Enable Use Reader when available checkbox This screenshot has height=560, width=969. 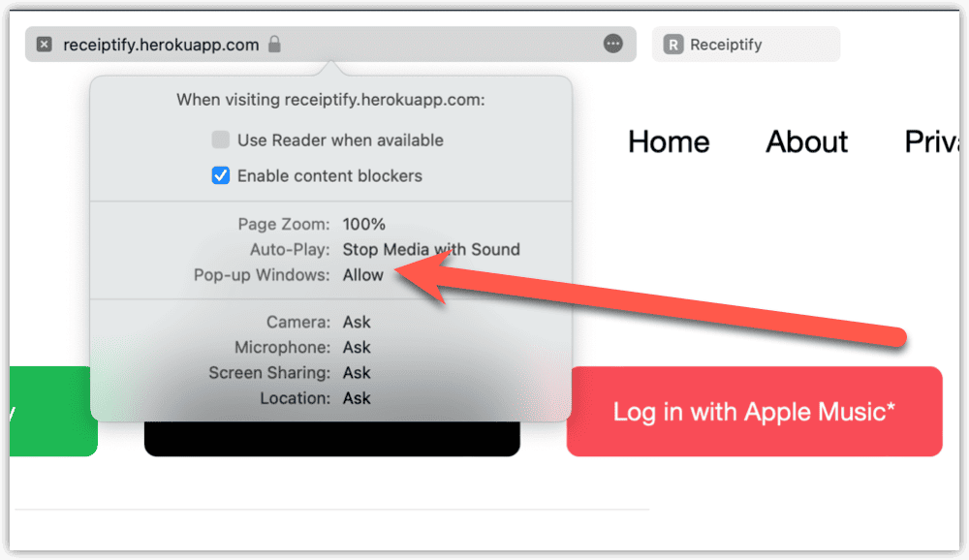coord(221,140)
